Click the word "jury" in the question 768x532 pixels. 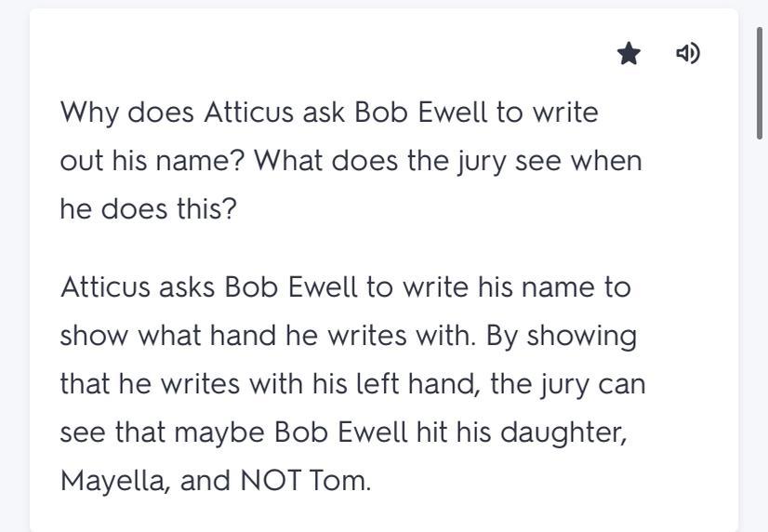click(482, 162)
